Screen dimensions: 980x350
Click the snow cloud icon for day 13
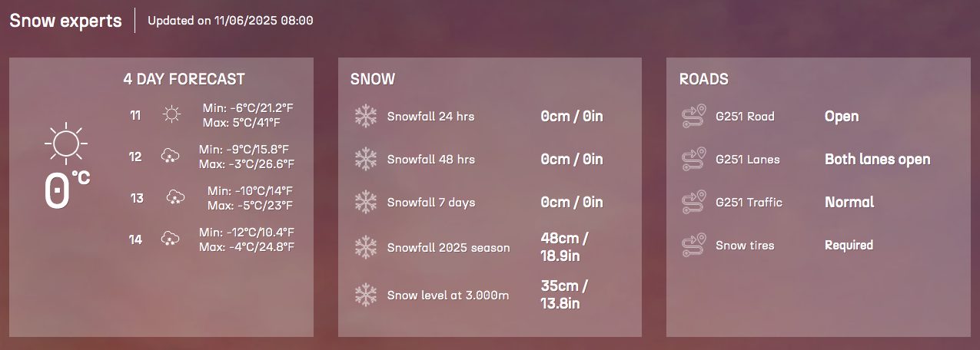(176, 198)
